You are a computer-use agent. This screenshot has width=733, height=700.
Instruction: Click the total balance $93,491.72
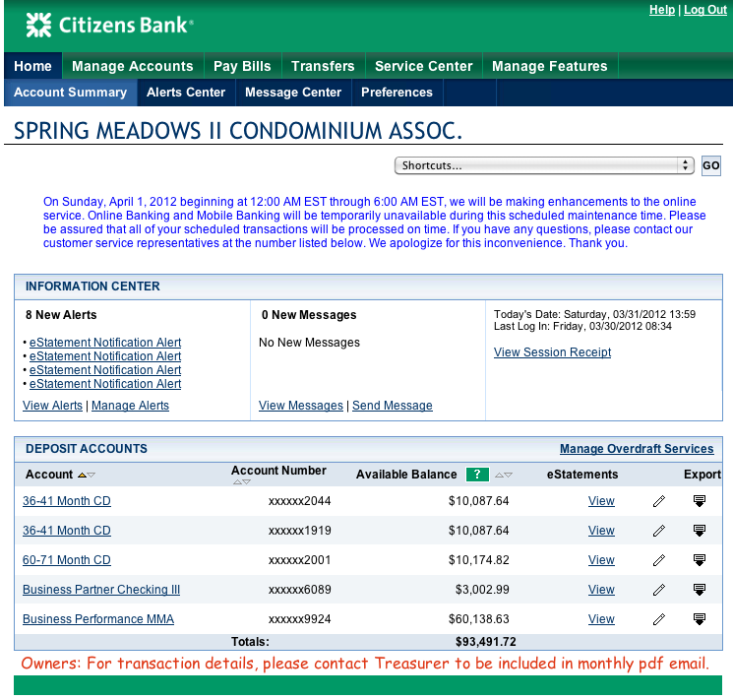(x=486, y=642)
